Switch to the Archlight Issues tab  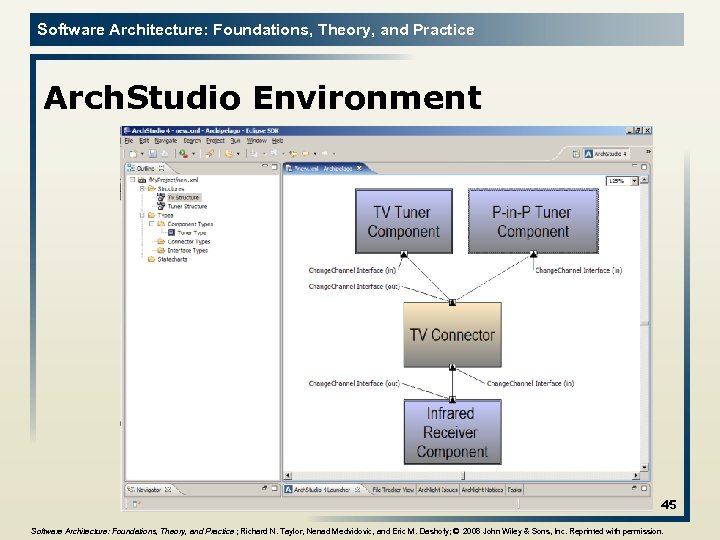point(438,490)
